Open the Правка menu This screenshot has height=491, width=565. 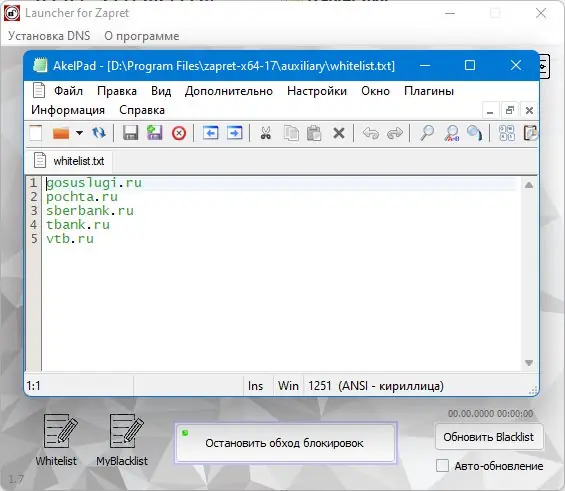[117, 91]
